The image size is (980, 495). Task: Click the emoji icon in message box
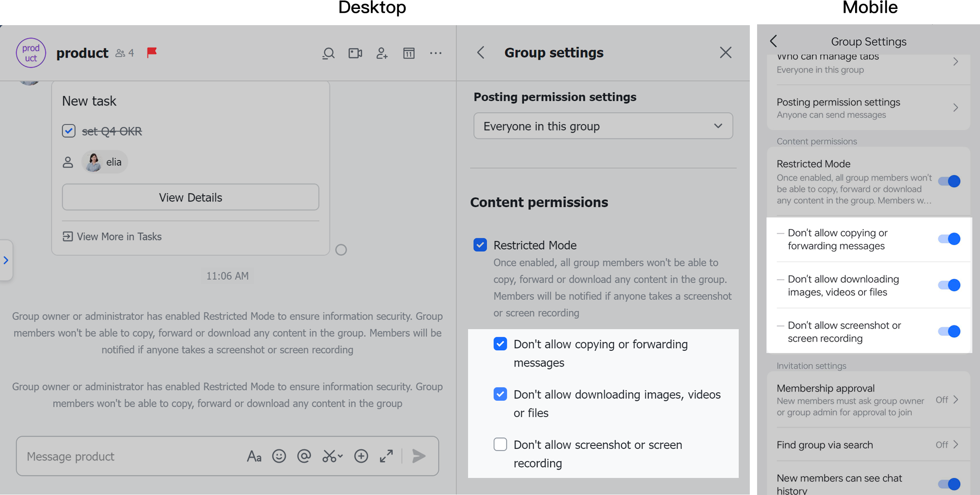(279, 456)
